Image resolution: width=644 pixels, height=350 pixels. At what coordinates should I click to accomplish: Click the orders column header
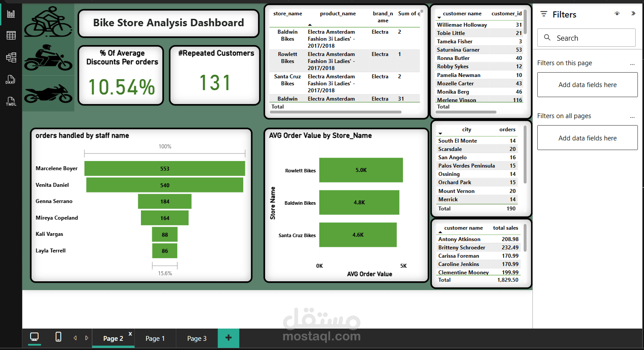(507, 129)
